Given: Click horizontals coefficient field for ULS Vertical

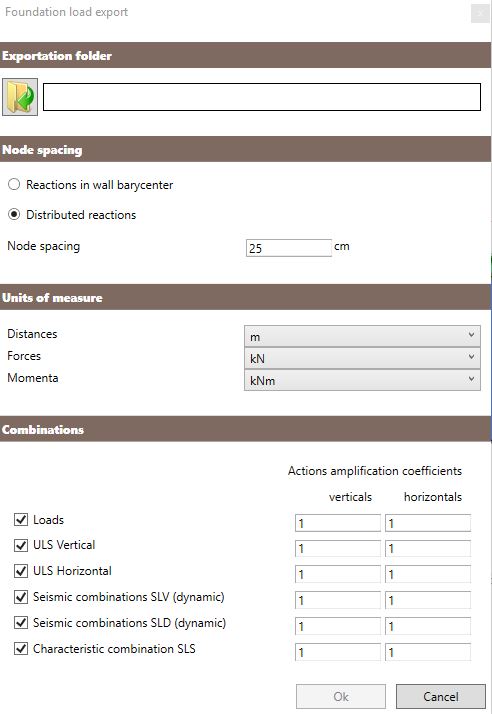Looking at the screenshot, I should [x=428, y=548].
